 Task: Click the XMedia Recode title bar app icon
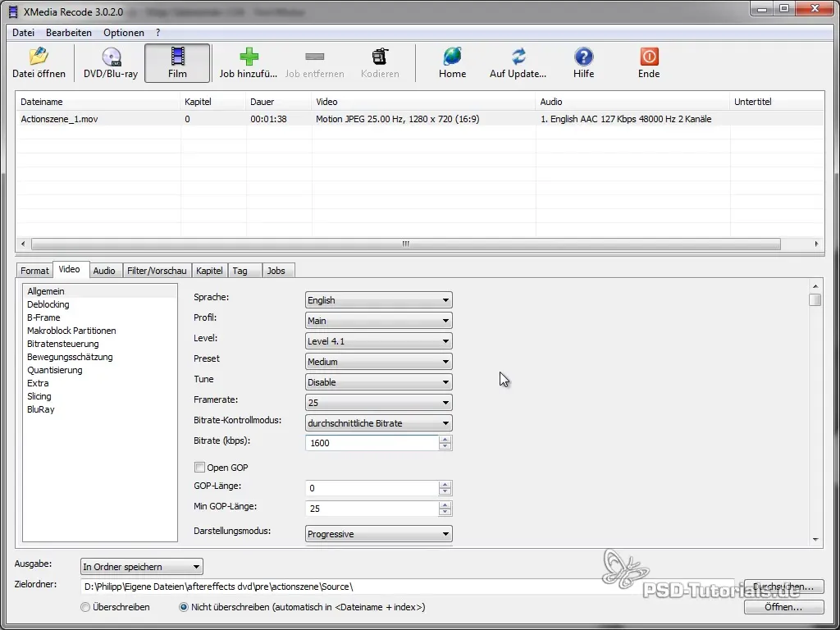[x=13, y=11]
